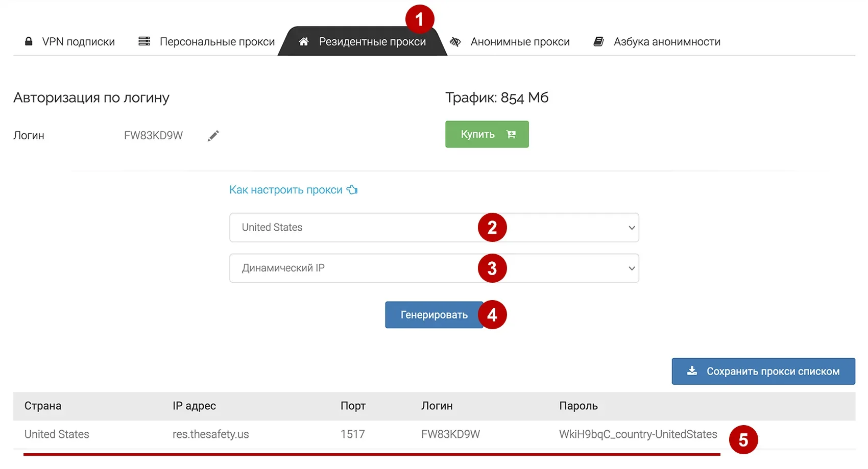Go to the Азбука анонимности tab
Viewport: 868px width, 469px height.
point(667,42)
